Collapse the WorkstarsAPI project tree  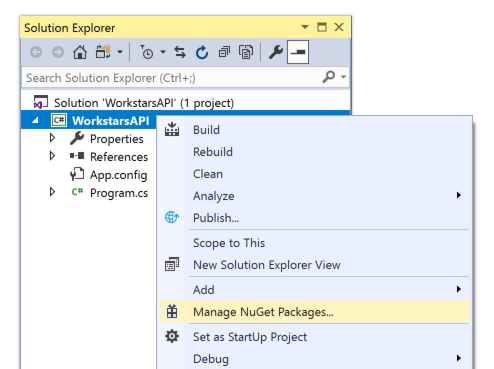(x=35, y=121)
